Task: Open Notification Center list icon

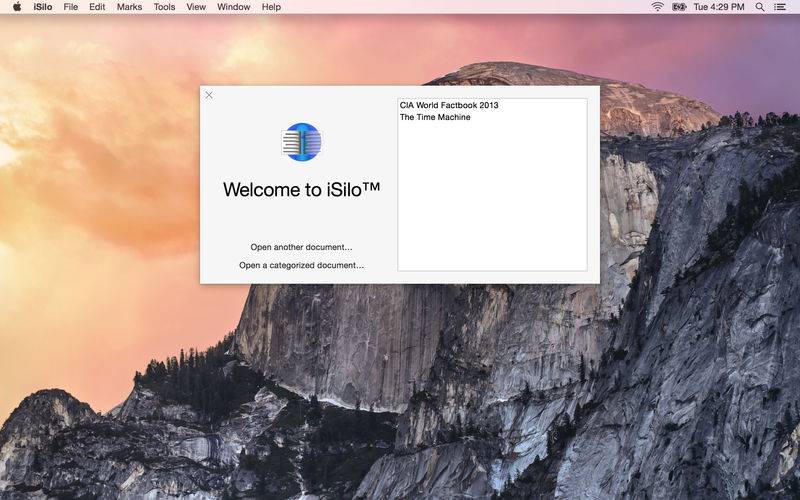Action: [780, 7]
